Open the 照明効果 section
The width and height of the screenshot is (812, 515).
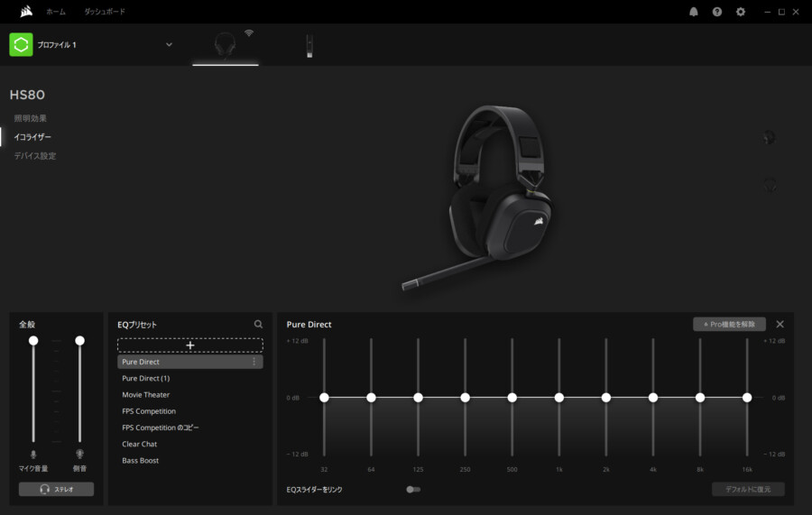(x=31, y=118)
